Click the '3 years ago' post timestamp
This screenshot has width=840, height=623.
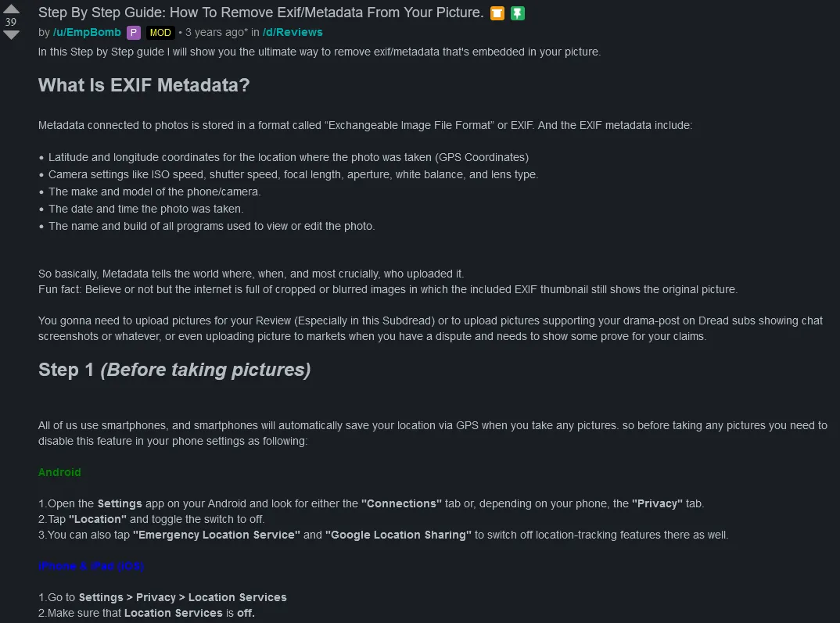point(217,33)
